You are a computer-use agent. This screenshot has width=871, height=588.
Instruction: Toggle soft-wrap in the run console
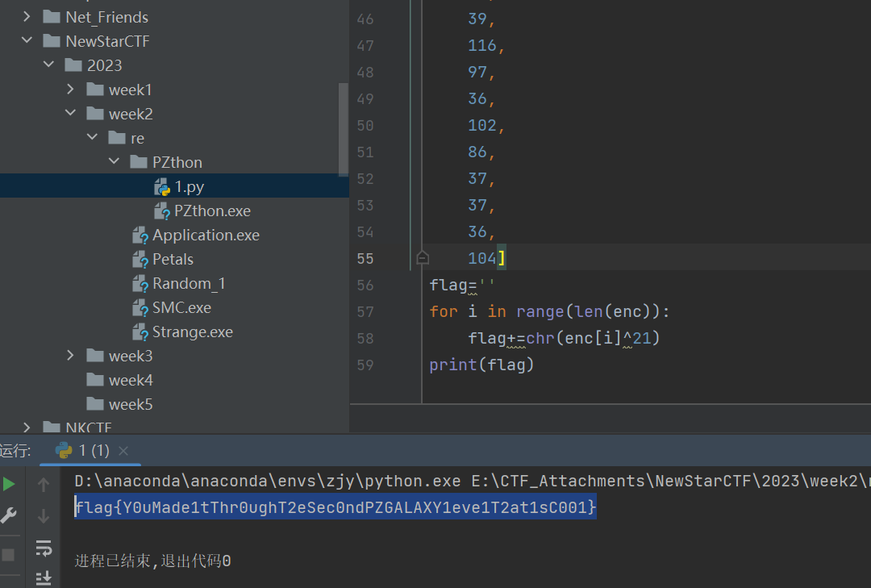tap(44, 548)
